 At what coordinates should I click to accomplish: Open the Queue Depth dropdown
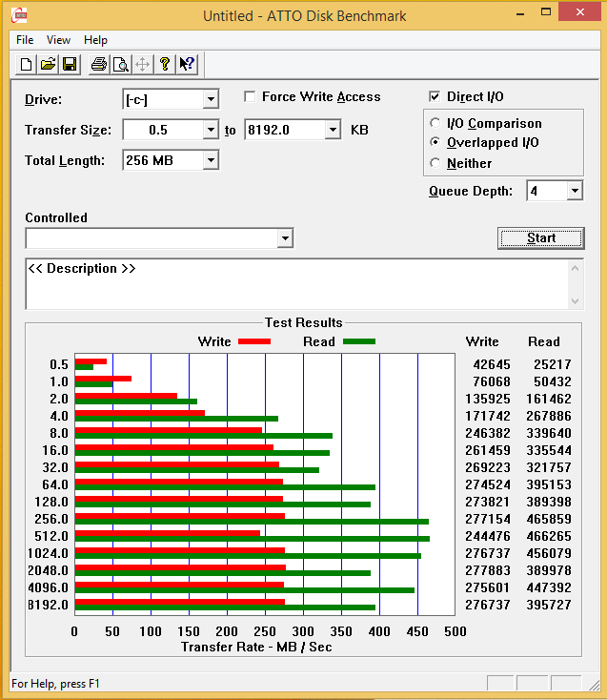[575, 191]
